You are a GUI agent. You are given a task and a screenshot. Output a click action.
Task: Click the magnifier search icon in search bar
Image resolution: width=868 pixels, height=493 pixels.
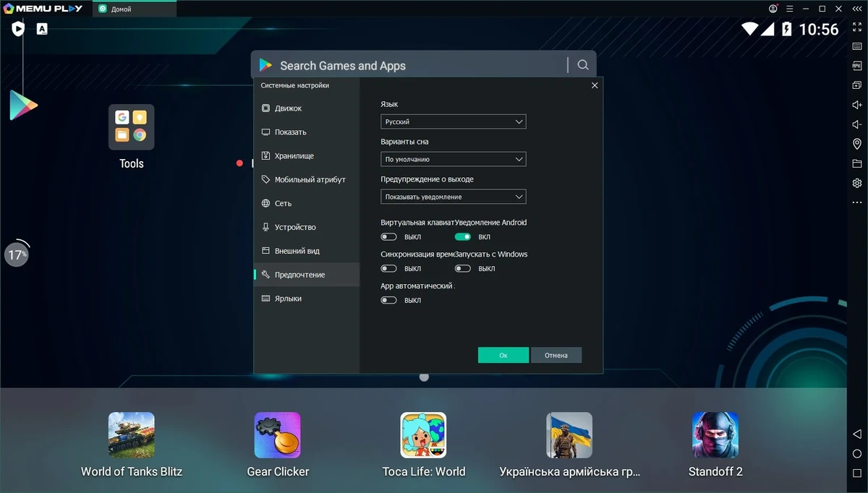coord(583,65)
